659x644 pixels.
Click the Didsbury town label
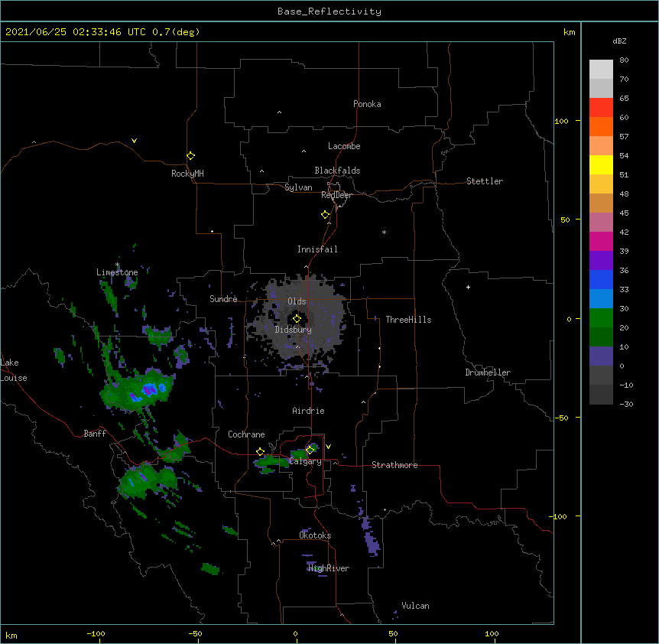(294, 330)
